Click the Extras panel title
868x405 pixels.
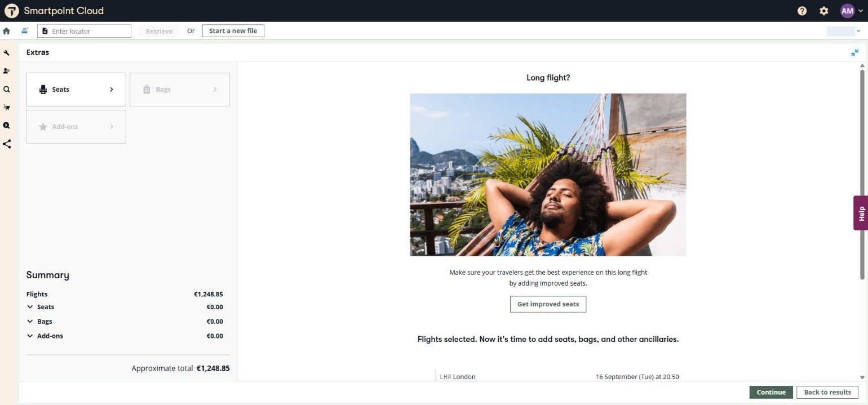(x=38, y=52)
